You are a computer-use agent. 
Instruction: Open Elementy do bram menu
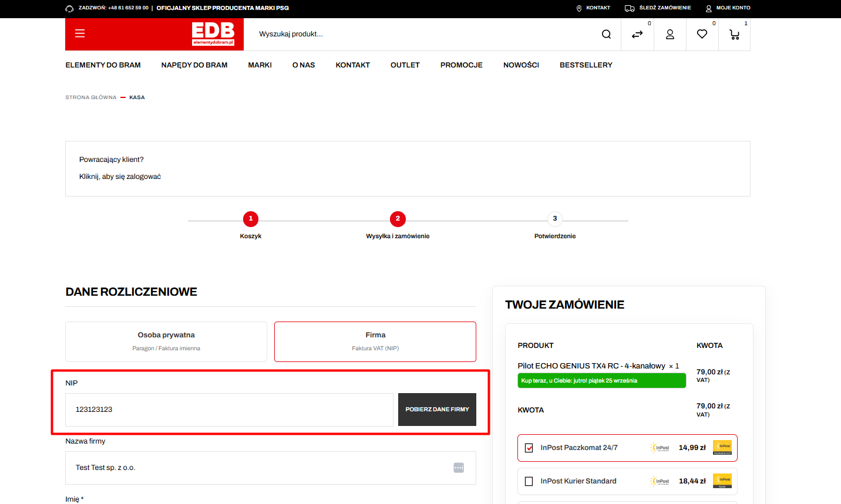click(x=103, y=65)
